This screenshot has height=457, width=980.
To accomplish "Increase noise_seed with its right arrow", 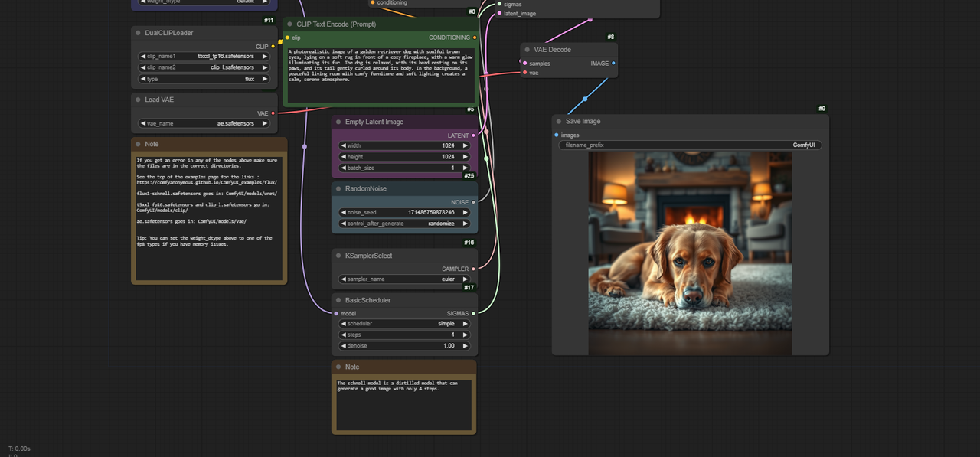I will [465, 212].
